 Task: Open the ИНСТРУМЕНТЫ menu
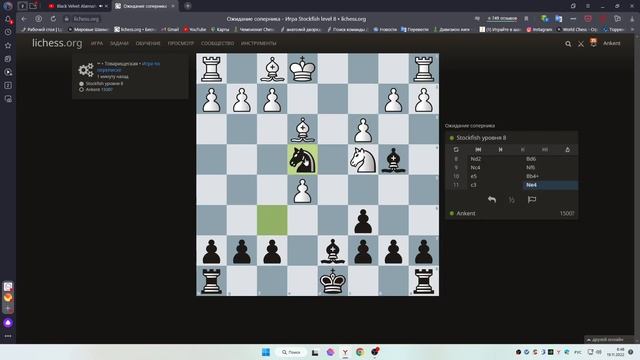click(x=258, y=43)
